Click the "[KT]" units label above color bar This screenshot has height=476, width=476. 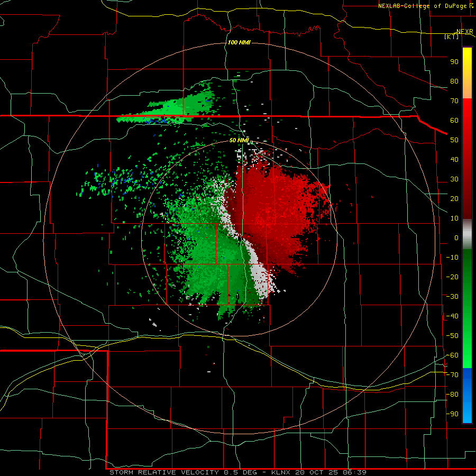pyautogui.click(x=452, y=36)
